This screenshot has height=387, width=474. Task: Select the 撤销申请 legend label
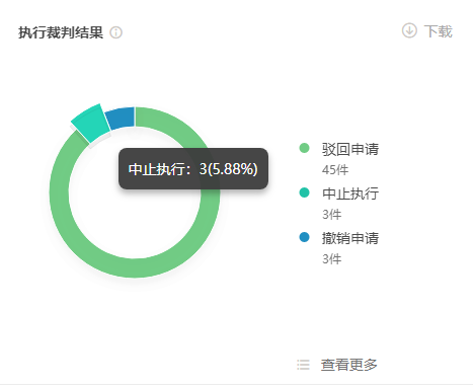point(350,238)
